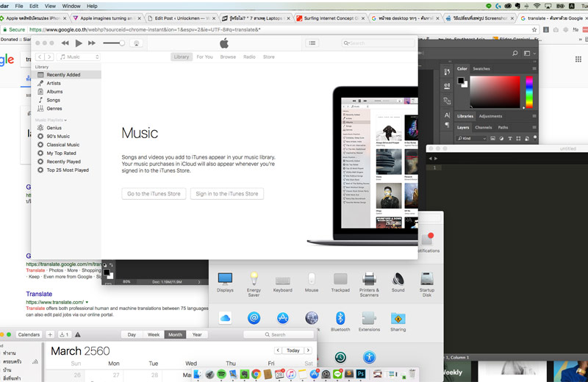Switch to Channels tab in Photoshop
Image resolution: width=588 pixels, height=382 pixels.
pyautogui.click(x=484, y=128)
